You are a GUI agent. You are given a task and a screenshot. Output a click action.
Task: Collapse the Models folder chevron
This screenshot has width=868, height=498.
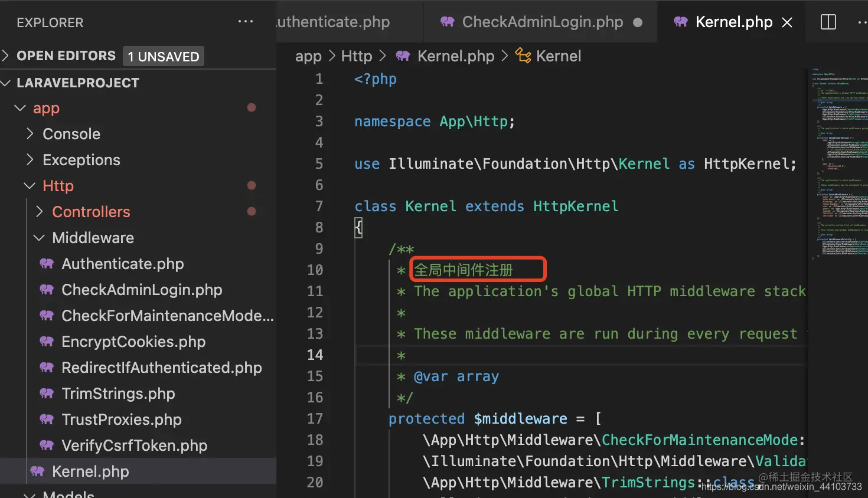(x=30, y=494)
